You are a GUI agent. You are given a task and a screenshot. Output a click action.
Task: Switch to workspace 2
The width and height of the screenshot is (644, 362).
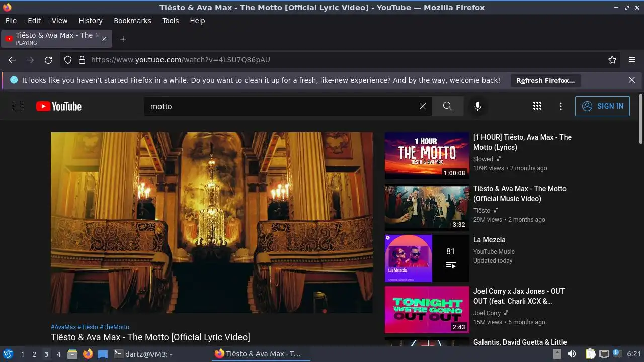pyautogui.click(x=34, y=354)
